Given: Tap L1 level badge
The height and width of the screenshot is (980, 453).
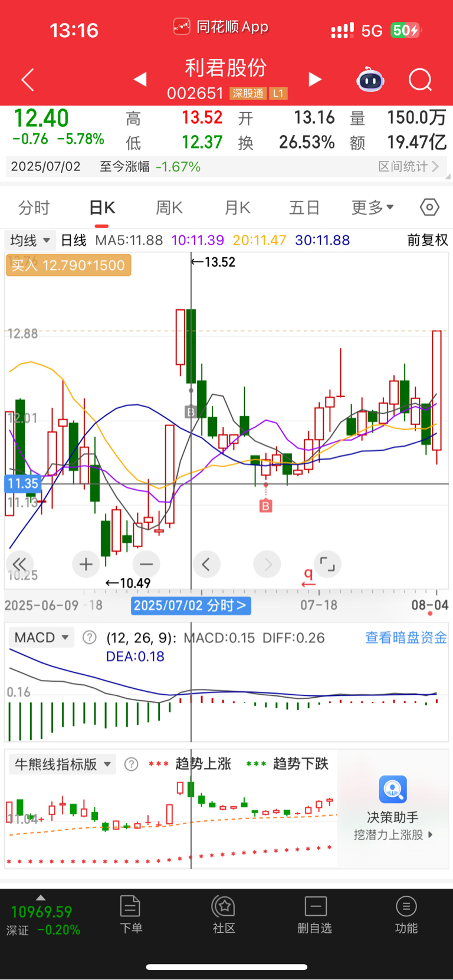Looking at the screenshot, I should point(278,93).
